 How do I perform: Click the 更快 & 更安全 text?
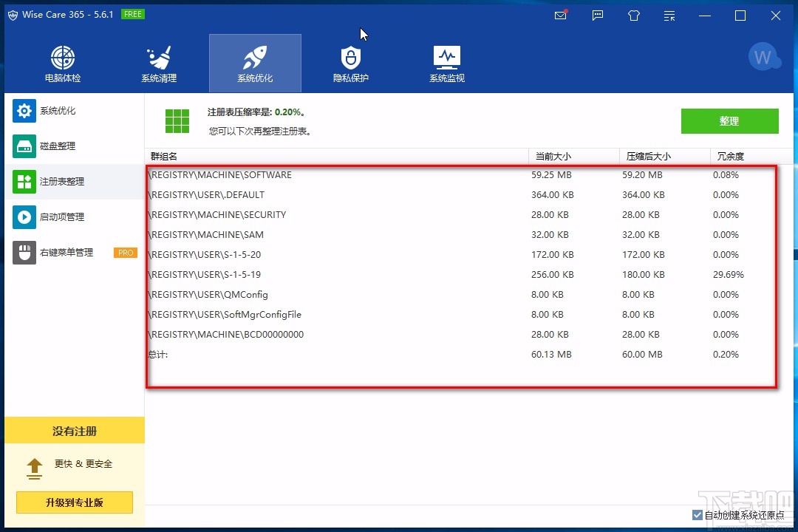83,464
